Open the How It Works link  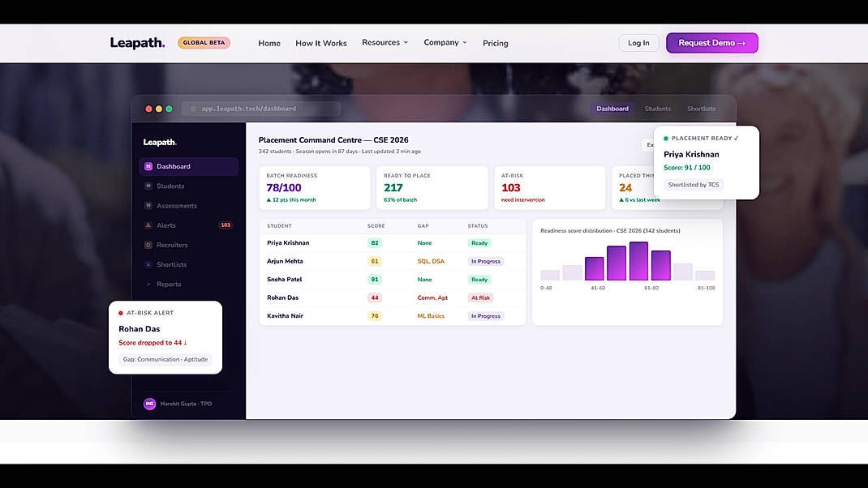pos(321,43)
